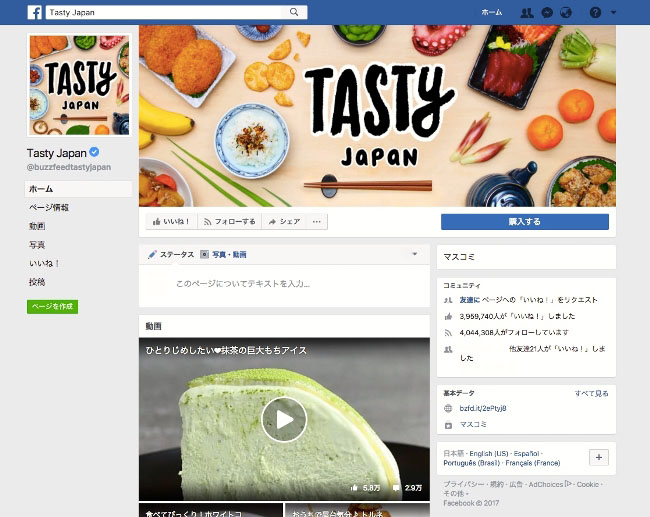Click the video likes 5.8万 thumbs-up icon
Screen dimensions: 650x517
coord(354,488)
